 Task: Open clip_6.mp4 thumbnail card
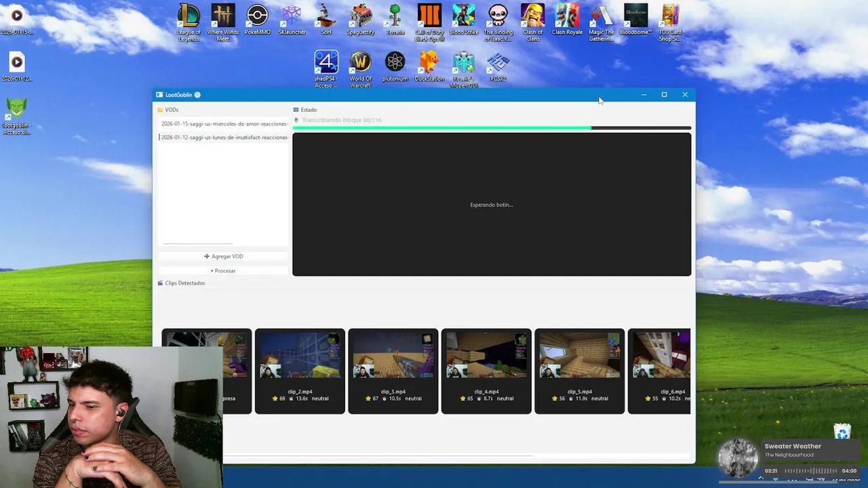(659, 371)
